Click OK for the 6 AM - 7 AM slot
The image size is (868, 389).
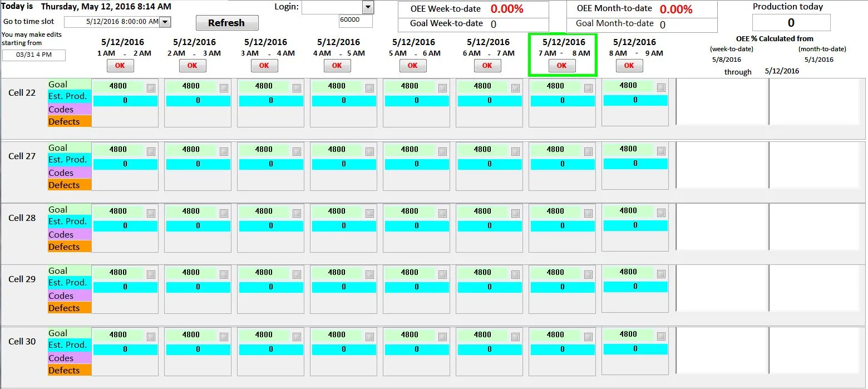487,66
